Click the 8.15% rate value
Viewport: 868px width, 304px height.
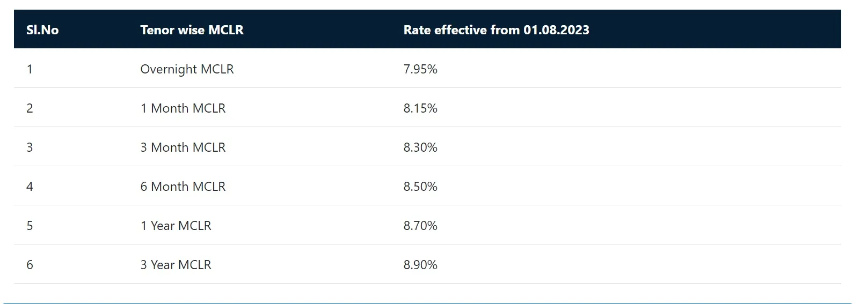420,108
